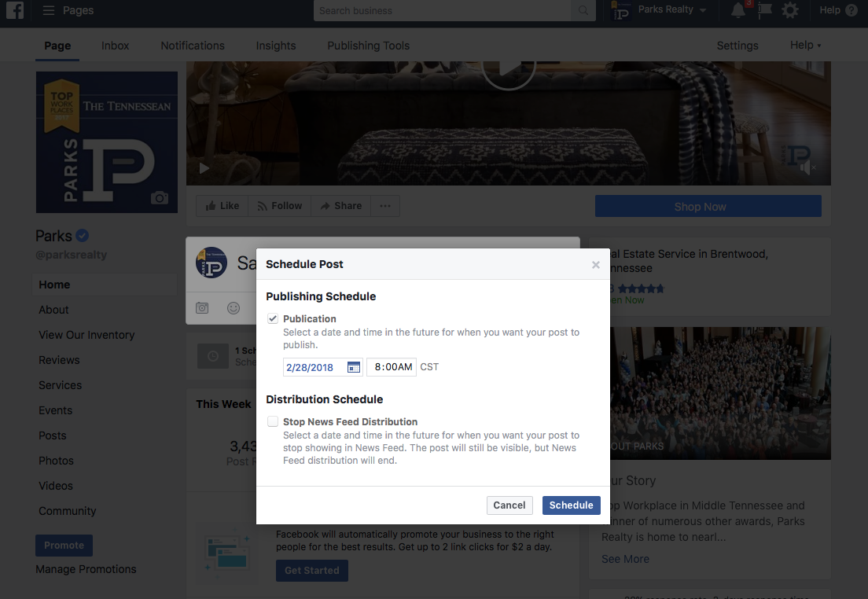
Task: Click the Help question mark icon
Action: click(852, 10)
